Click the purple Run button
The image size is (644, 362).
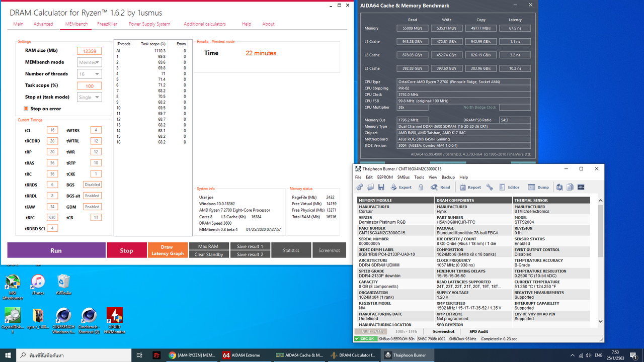coord(56,250)
